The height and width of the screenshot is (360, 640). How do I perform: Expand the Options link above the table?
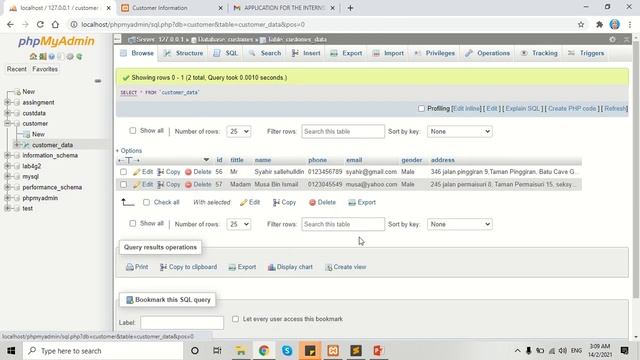[x=129, y=151]
